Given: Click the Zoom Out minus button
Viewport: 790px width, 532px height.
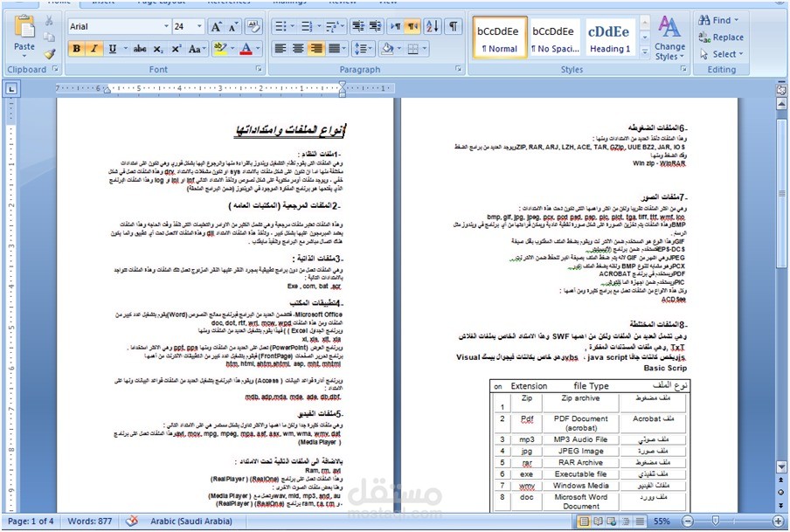Looking at the screenshot, I should click(688, 521).
